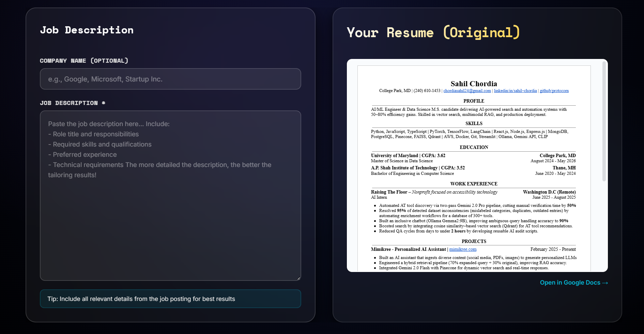Click 'Raising The Floor' employer text
The image size is (644, 334).
click(389, 192)
